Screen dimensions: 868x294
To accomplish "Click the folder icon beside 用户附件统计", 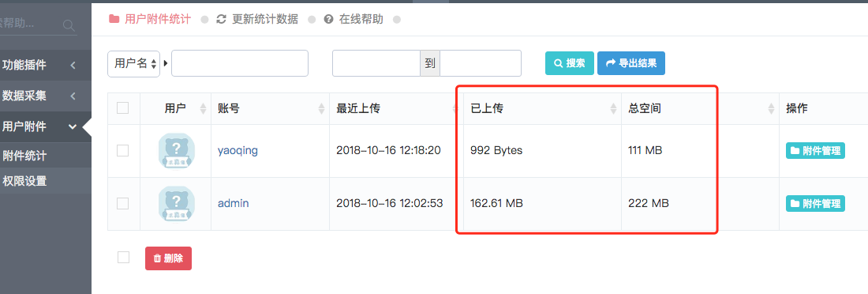I will point(114,20).
